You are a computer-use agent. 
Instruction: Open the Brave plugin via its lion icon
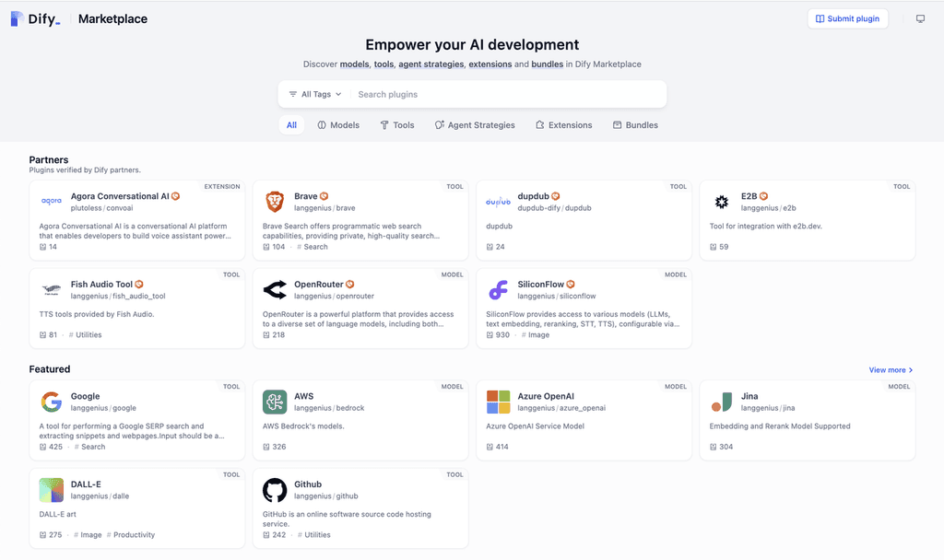tap(275, 201)
